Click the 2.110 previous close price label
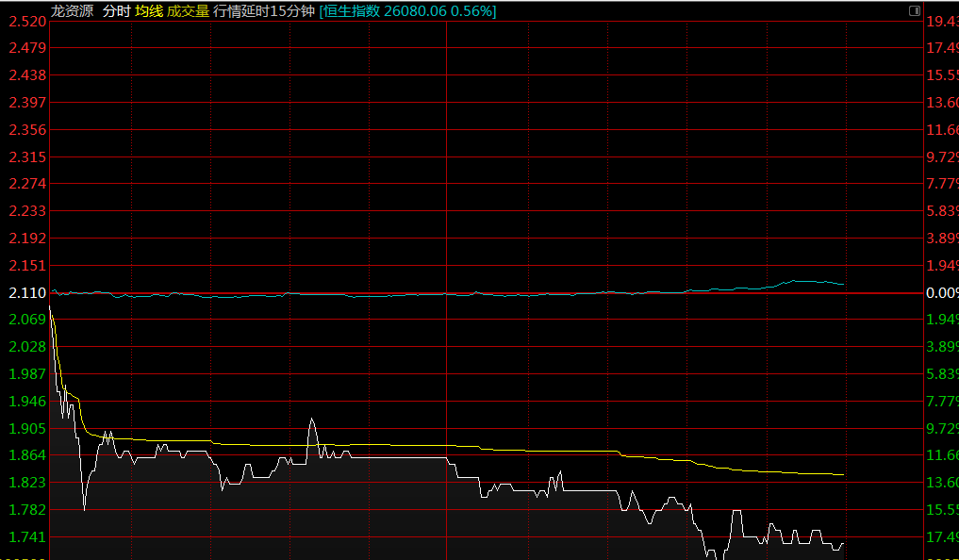 [26, 293]
